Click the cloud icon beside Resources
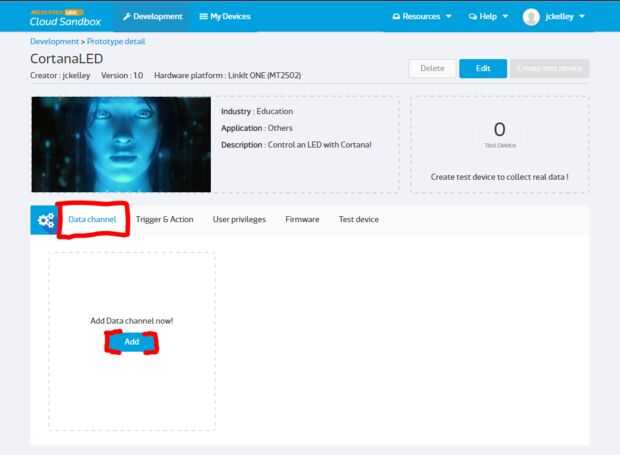 pyautogui.click(x=396, y=17)
